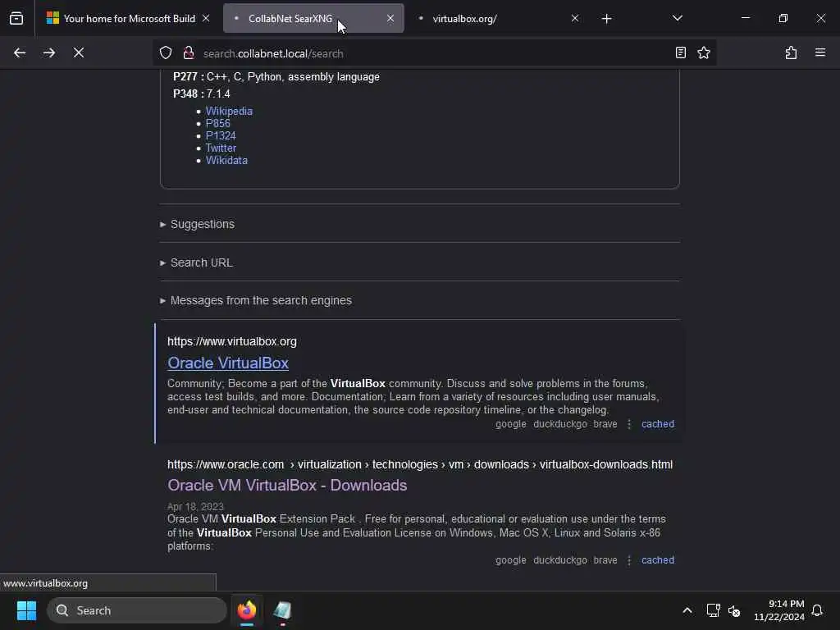The height and width of the screenshot is (630, 840).
Task: Go forward using the forward arrow
Action: pos(49,53)
